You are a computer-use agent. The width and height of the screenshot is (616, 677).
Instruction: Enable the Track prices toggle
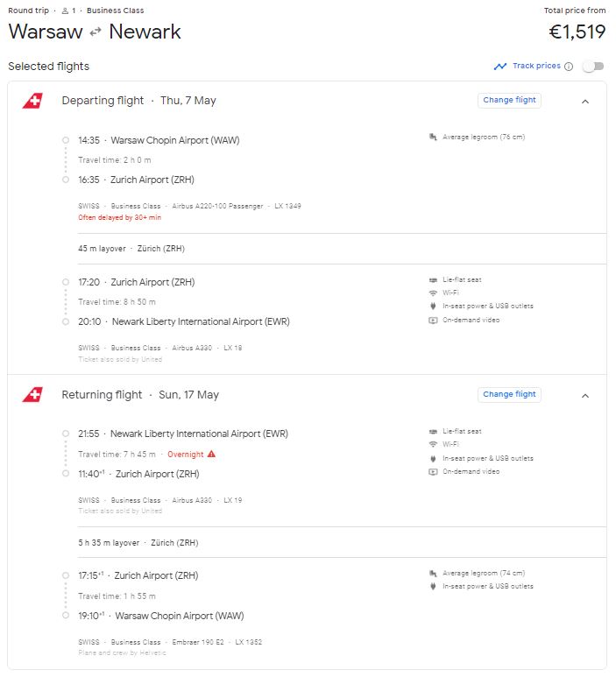(x=592, y=67)
